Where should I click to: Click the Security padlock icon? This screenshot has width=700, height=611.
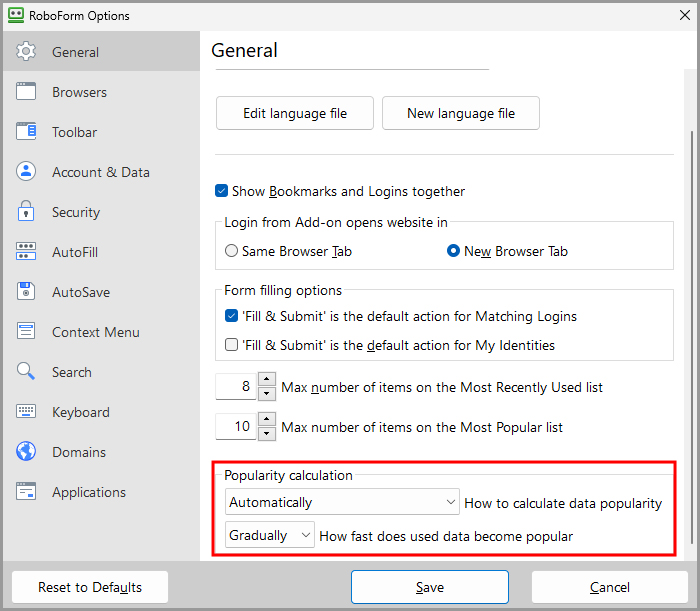(x=26, y=211)
